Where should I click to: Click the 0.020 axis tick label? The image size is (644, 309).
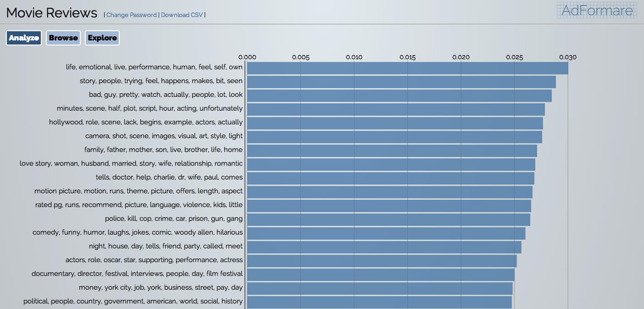[x=461, y=57]
